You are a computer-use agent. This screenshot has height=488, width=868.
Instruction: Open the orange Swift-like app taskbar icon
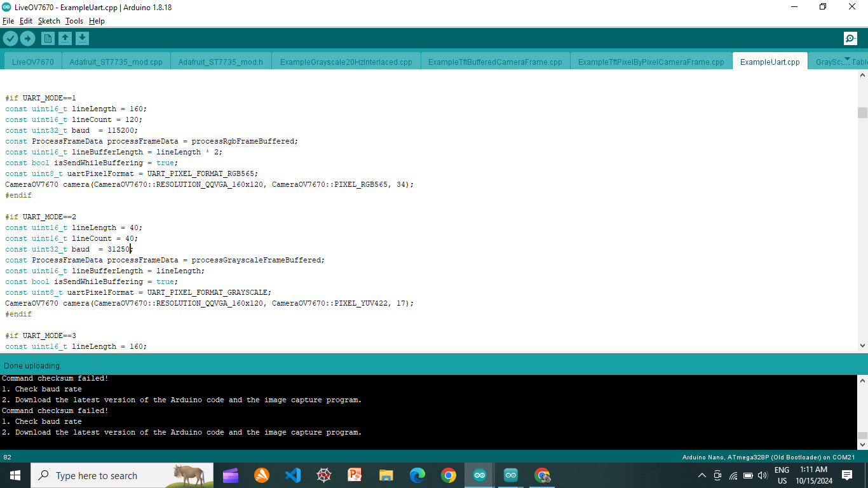(x=262, y=475)
